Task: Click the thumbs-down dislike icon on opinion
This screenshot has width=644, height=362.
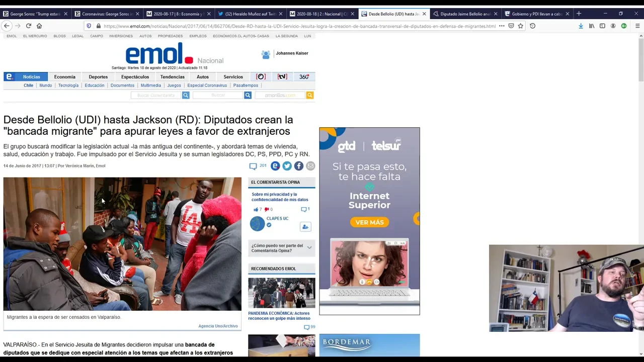Action: [267, 209]
